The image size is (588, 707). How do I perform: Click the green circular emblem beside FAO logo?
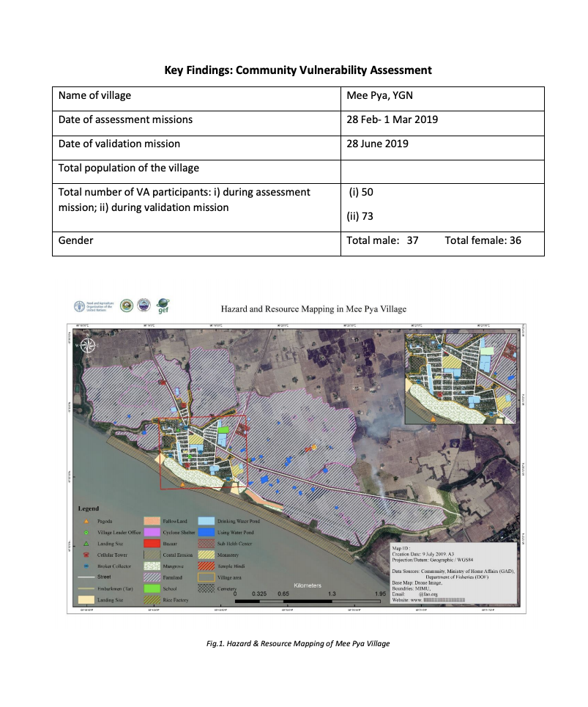click(x=127, y=306)
